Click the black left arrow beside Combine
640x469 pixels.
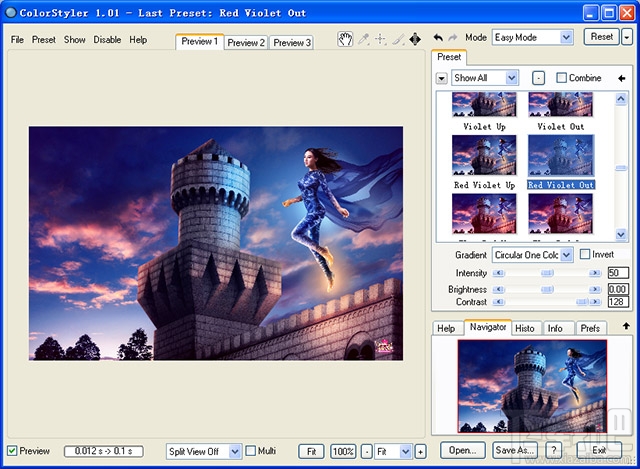(622, 78)
